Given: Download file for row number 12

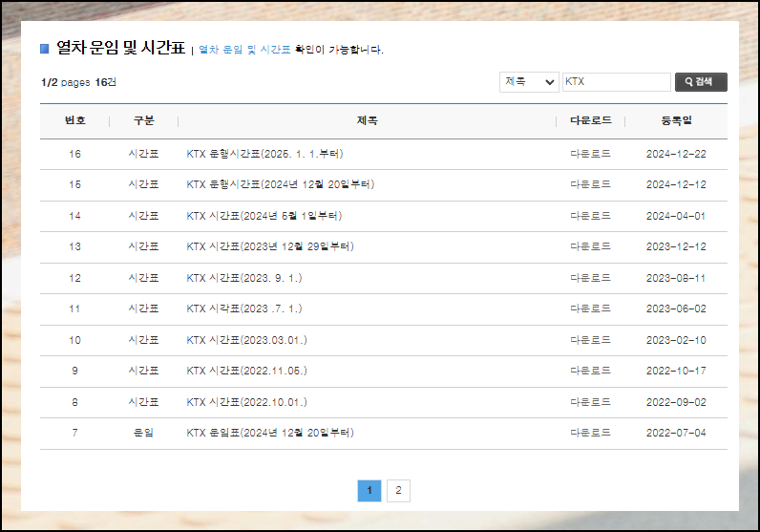Looking at the screenshot, I should 590,278.
